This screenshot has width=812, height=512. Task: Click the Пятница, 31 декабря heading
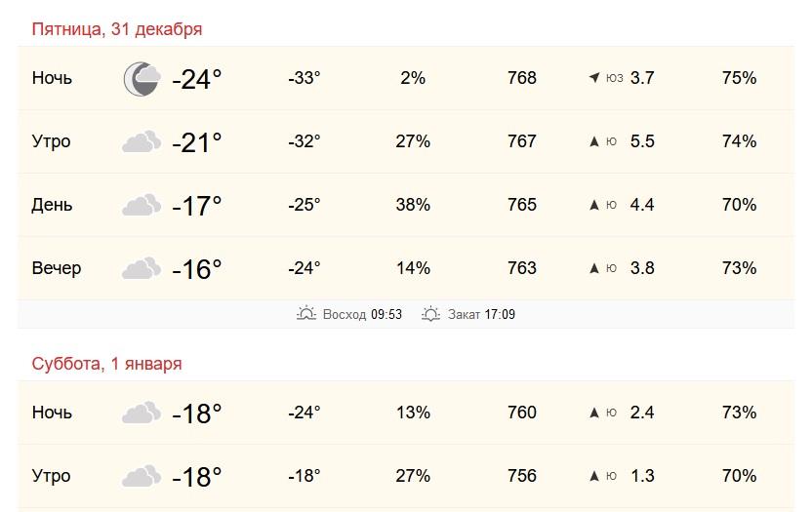[x=117, y=29]
